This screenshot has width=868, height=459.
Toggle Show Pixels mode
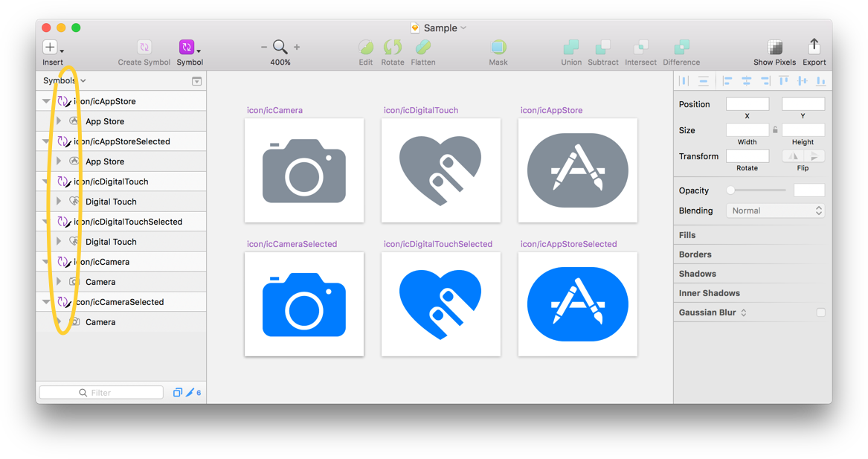(774, 47)
